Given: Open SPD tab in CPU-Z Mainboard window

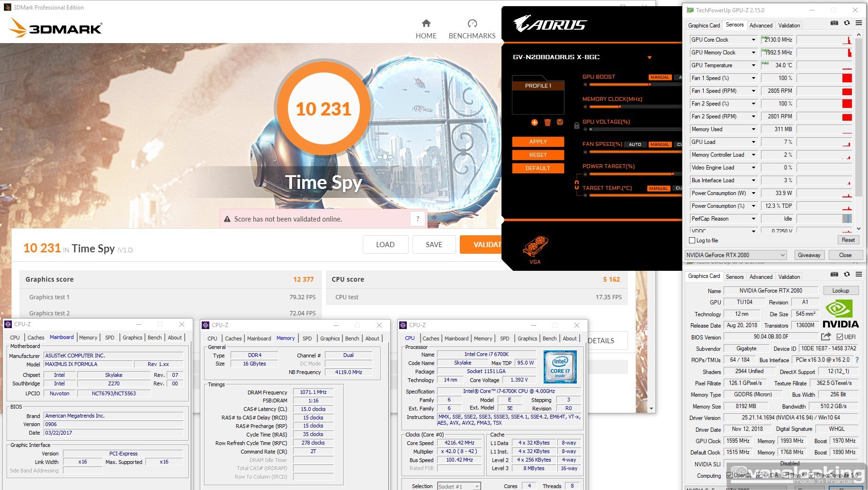Looking at the screenshot, I should [x=110, y=338].
